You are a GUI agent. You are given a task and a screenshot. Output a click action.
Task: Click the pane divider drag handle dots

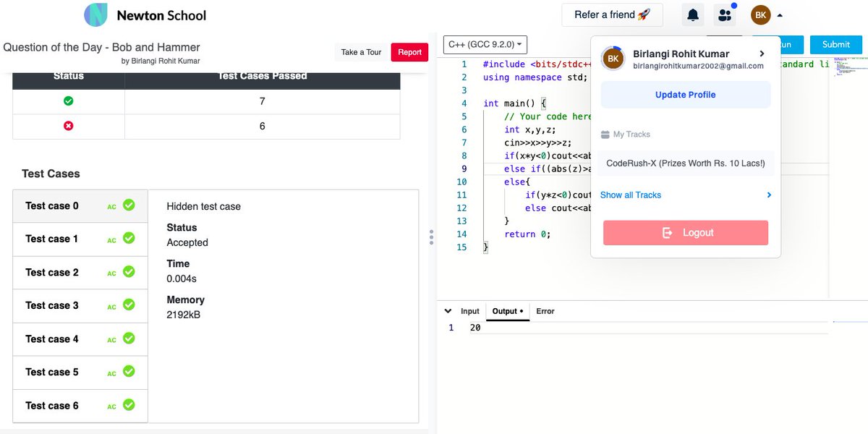click(x=431, y=238)
